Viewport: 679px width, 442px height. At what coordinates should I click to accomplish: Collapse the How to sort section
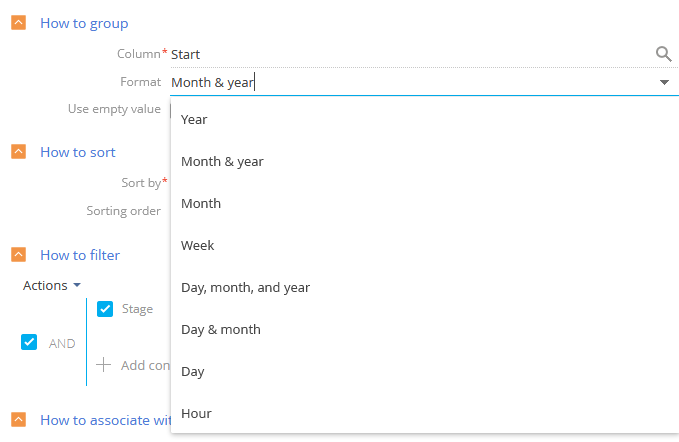[x=19, y=152]
